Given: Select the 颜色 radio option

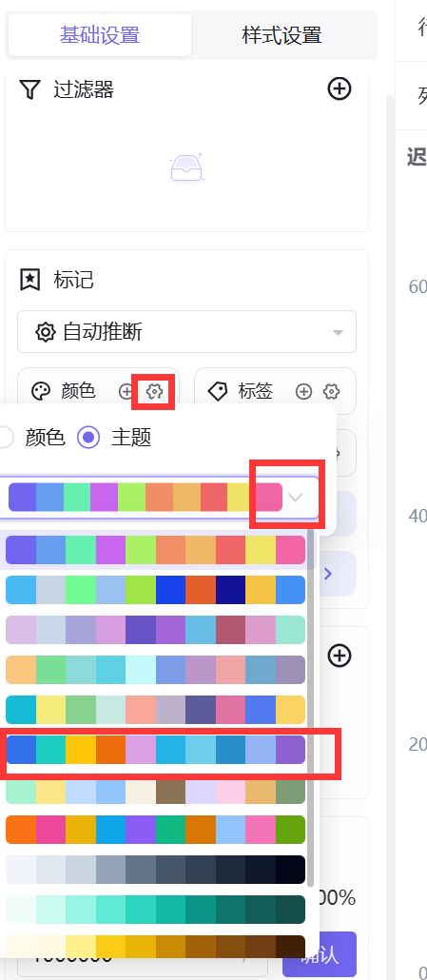Looking at the screenshot, I should 5,438.
